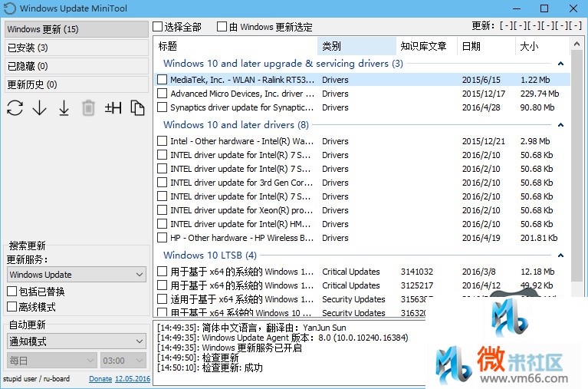Check the HP Wireless driver checkbox
The width and height of the screenshot is (588, 389).
pyautogui.click(x=162, y=238)
